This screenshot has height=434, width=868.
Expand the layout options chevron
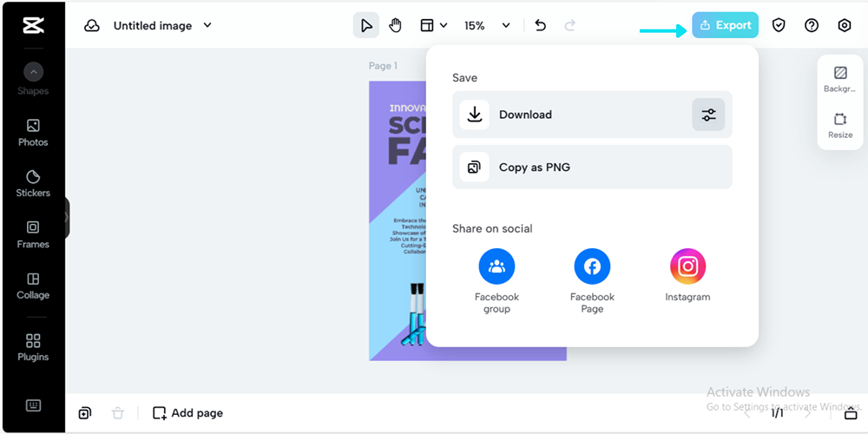point(444,25)
